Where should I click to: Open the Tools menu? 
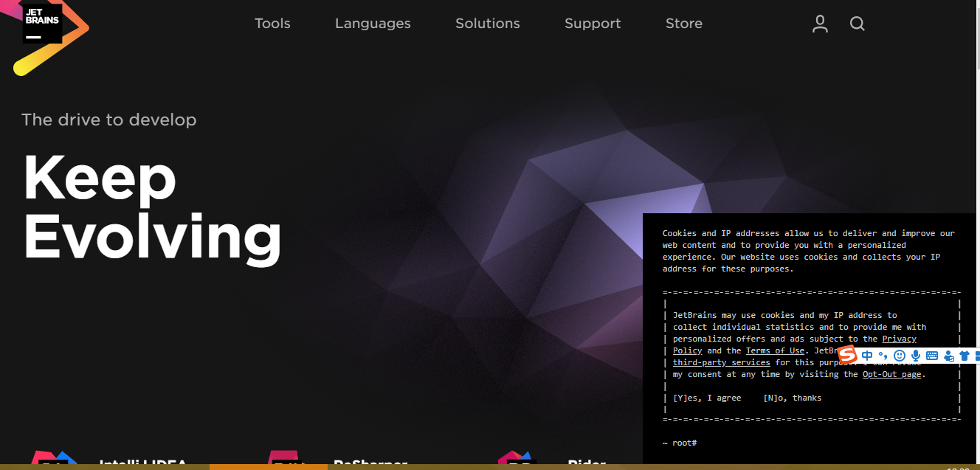point(272,24)
